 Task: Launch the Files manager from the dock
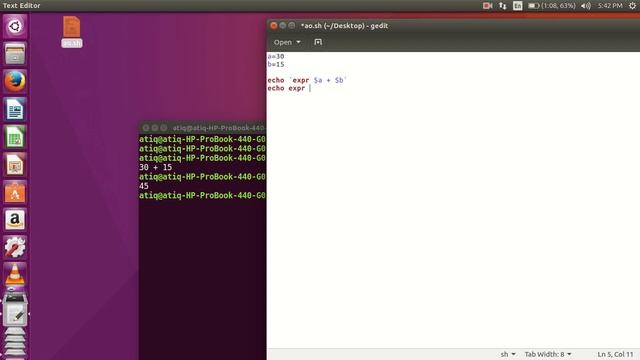pyautogui.click(x=15, y=54)
